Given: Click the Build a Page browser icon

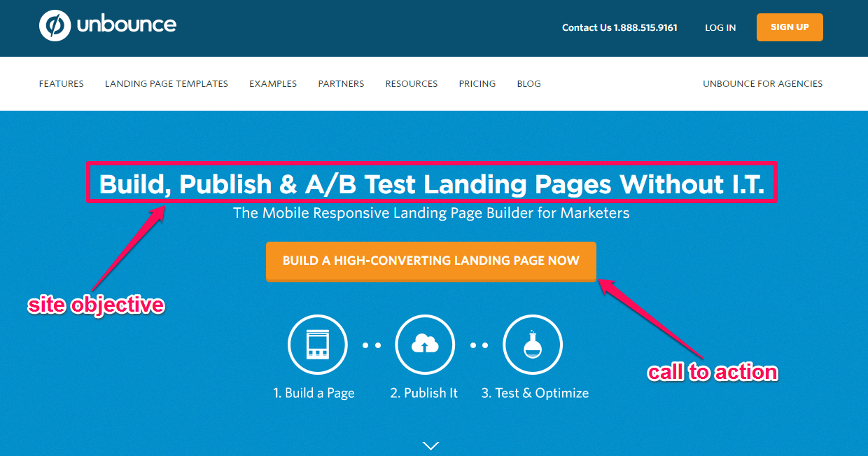Looking at the screenshot, I should pos(318,345).
